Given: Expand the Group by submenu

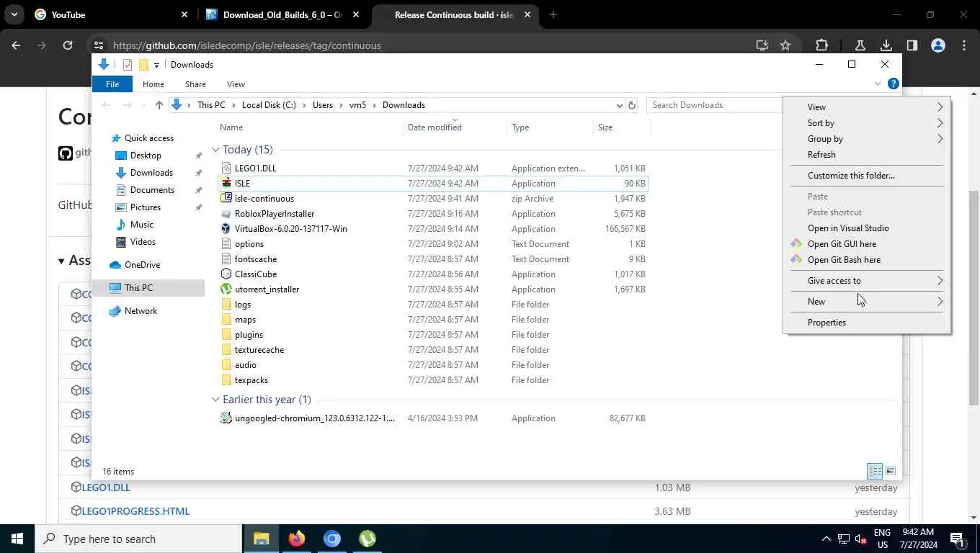Looking at the screenshot, I should coord(867,139).
